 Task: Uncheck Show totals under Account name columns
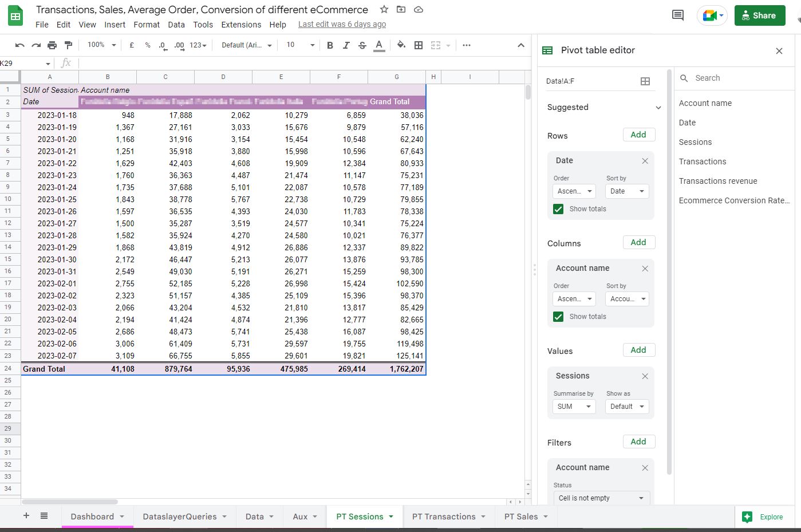tap(558, 317)
